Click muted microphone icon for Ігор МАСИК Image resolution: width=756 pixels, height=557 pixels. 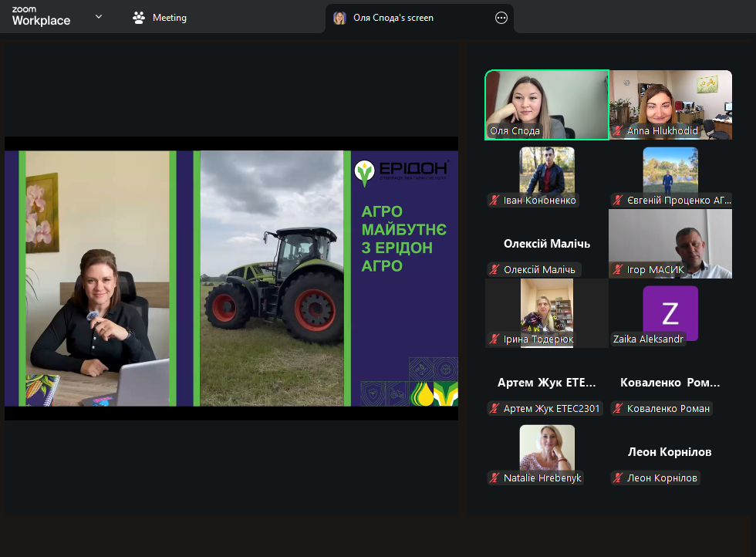618,270
